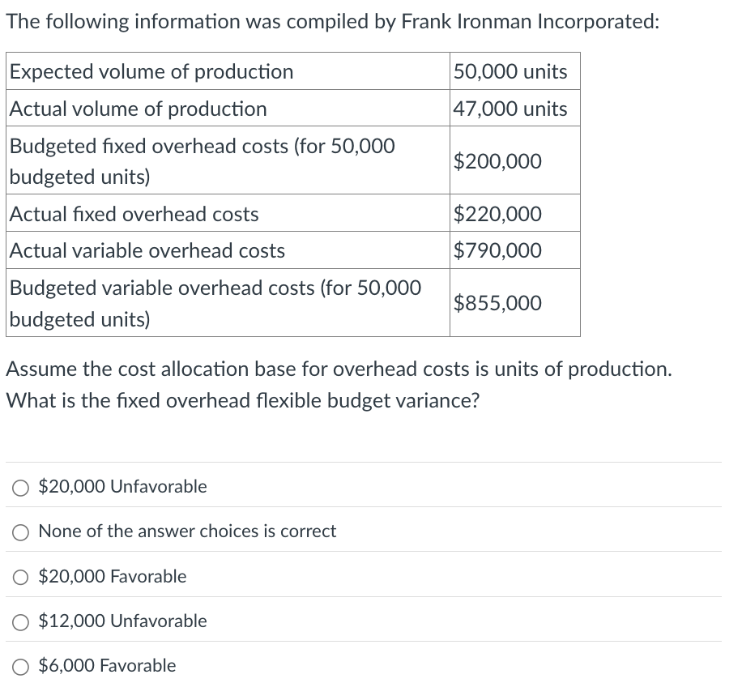Pick the "$20,000 Favorable" answer option
The image size is (742, 700).
click(x=20, y=577)
